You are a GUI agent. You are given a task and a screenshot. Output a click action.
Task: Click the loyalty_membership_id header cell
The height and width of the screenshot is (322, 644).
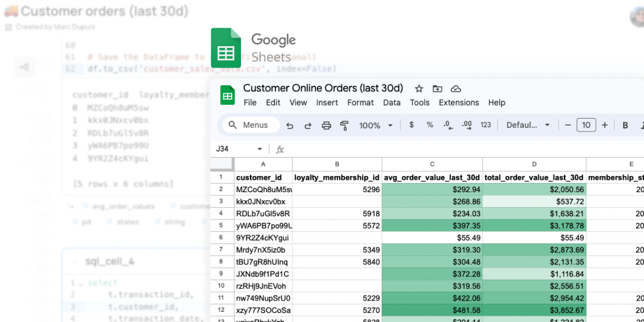coord(337,177)
